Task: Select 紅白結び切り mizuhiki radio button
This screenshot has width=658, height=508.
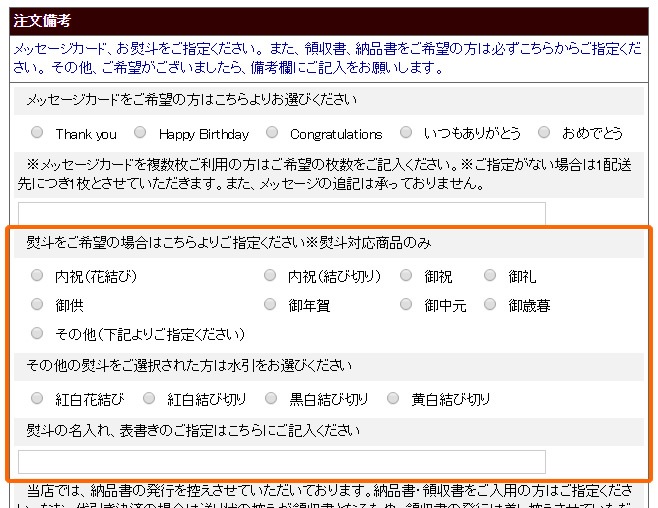Action: [149, 398]
